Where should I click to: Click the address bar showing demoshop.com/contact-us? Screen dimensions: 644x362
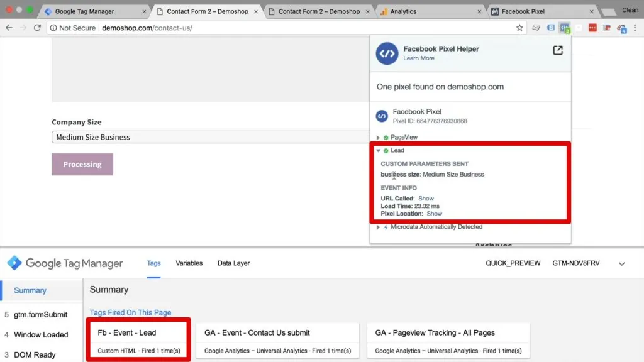click(x=148, y=28)
